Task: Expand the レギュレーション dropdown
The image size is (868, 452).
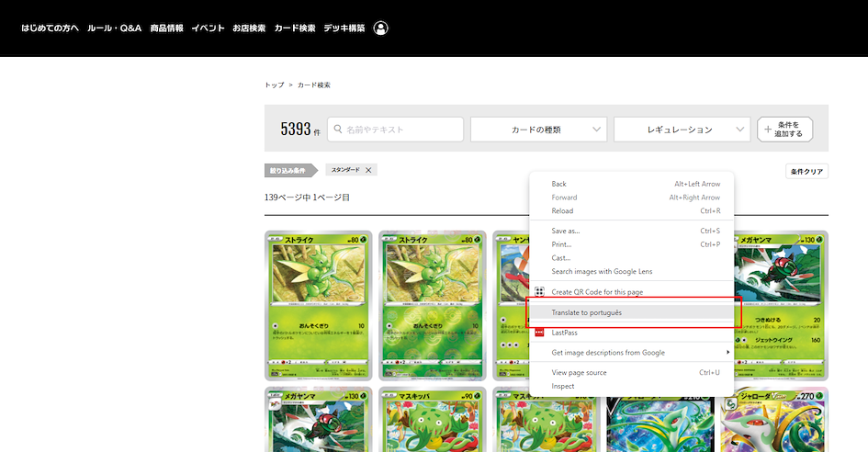Action: (x=682, y=129)
